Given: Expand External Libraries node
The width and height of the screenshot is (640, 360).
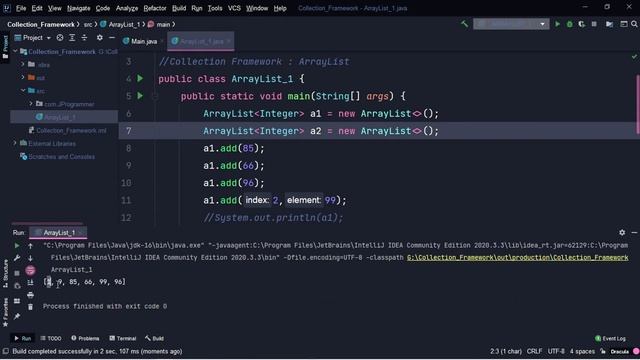Looking at the screenshot, I should click(15, 143).
